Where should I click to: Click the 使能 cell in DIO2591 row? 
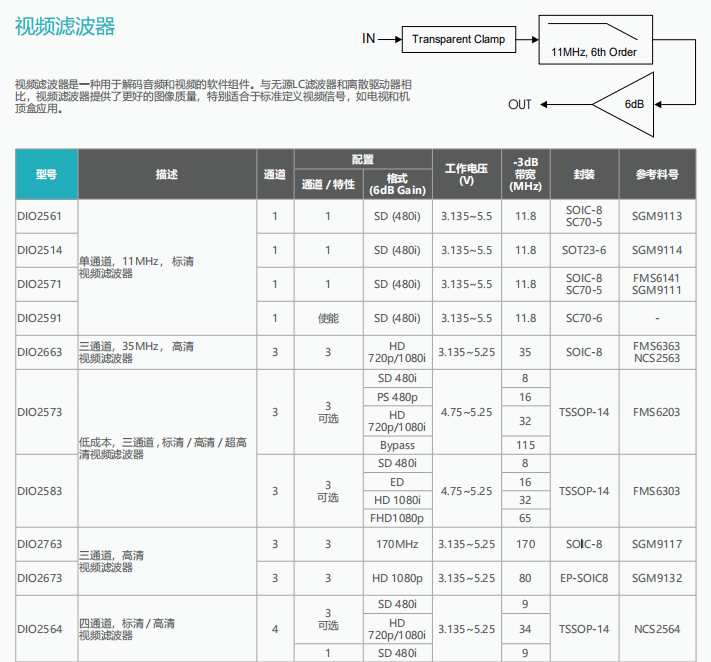click(328, 318)
